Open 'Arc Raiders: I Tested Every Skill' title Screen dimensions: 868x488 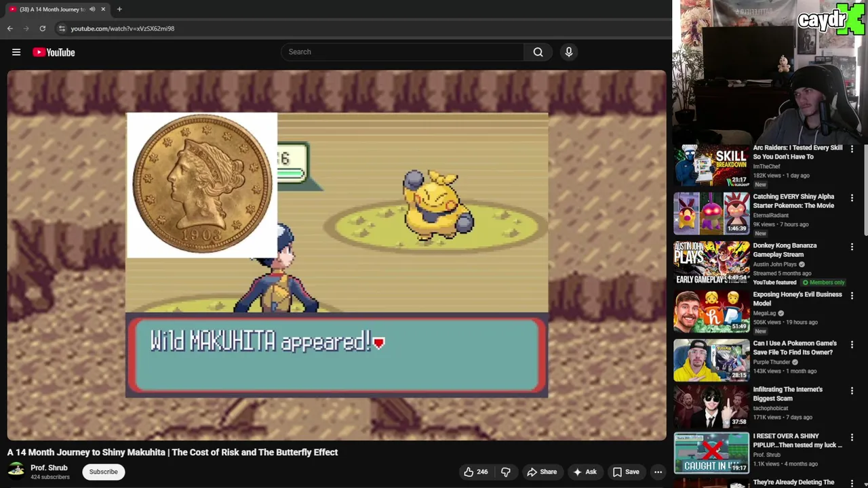[797, 152]
